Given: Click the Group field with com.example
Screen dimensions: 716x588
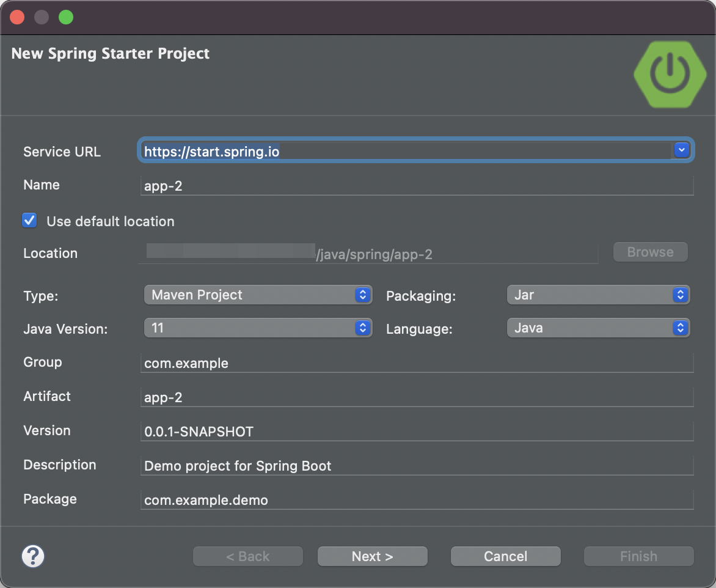Looking at the screenshot, I should click(417, 363).
